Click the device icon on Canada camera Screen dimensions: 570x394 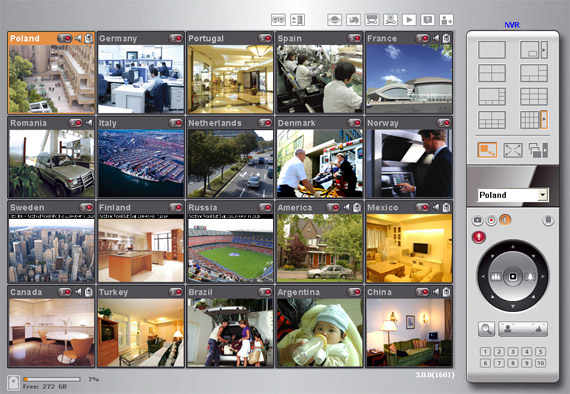click(x=89, y=292)
